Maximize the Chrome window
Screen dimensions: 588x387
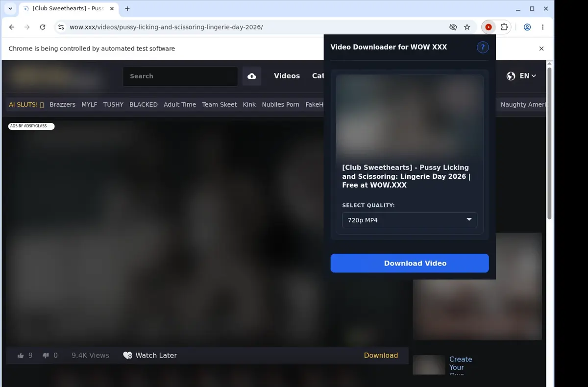(x=532, y=8)
